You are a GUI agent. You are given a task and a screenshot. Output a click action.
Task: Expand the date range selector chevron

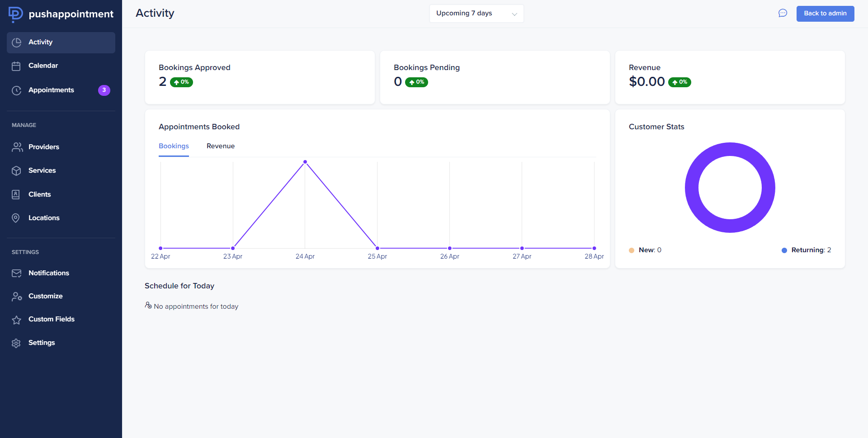(x=514, y=14)
